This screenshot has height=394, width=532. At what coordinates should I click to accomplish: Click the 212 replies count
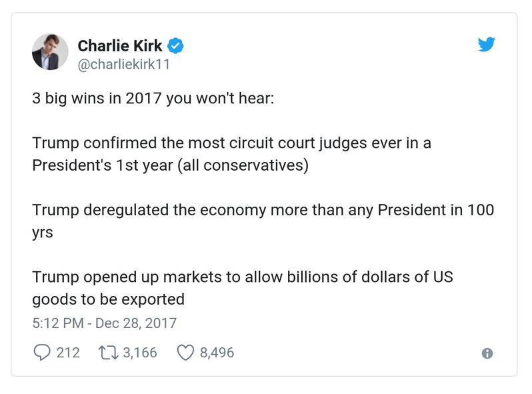click(68, 353)
